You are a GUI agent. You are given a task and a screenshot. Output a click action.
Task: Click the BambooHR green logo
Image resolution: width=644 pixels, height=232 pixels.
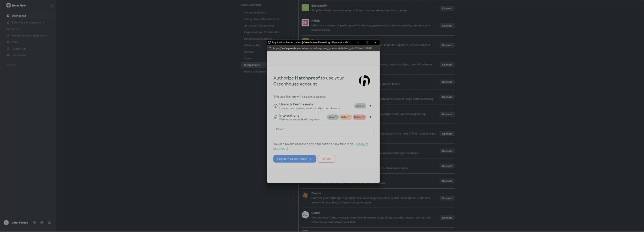pyautogui.click(x=305, y=8)
